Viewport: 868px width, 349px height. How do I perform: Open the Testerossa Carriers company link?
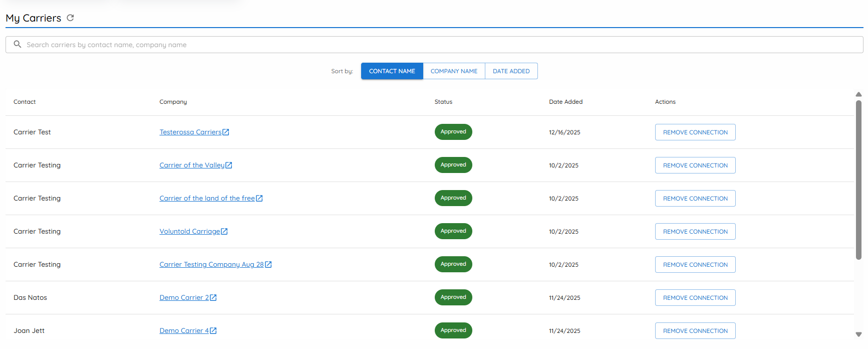(x=190, y=132)
